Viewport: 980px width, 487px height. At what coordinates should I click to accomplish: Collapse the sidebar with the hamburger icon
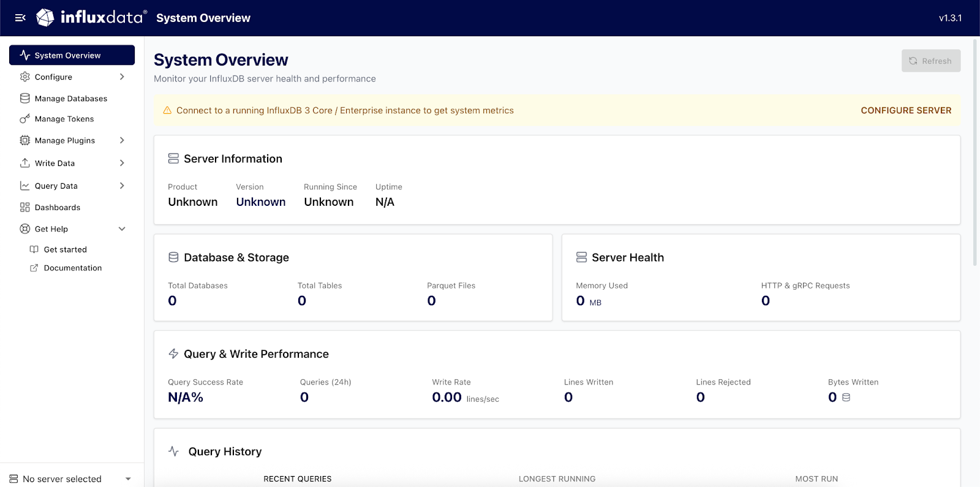pyautogui.click(x=20, y=18)
